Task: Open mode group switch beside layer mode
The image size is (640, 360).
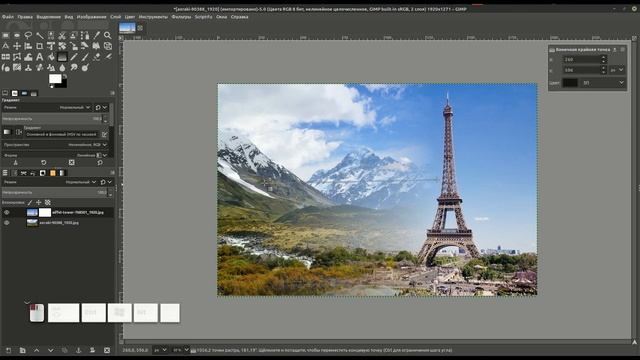Action: pos(106,182)
